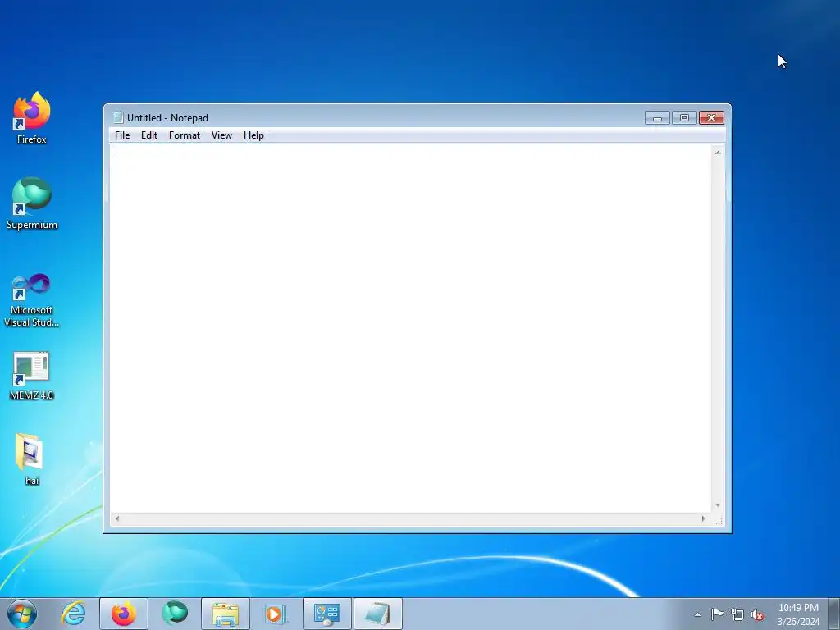840x630 pixels.
Task: Open the File menu in Notepad
Action: 122,135
